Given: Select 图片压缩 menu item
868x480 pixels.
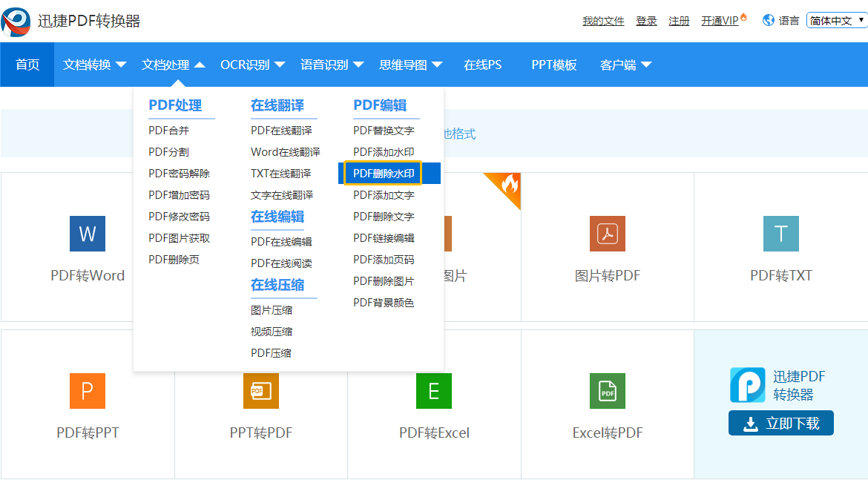Looking at the screenshot, I should point(272,310).
